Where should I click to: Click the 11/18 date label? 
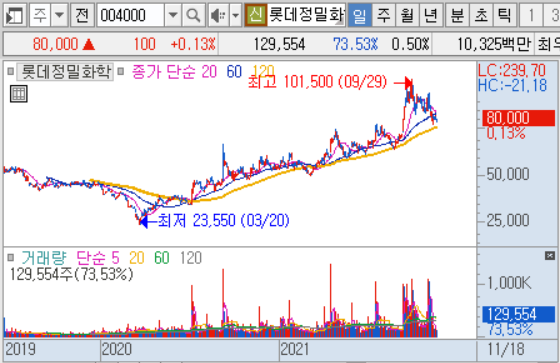tap(506, 349)
